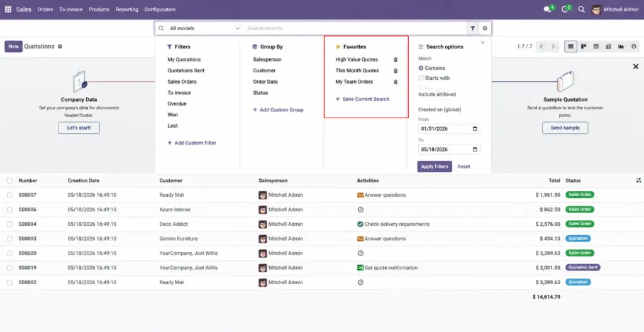Check the box for order S00007
This screenshot has height=332, width=644.
tap(9, 195)
